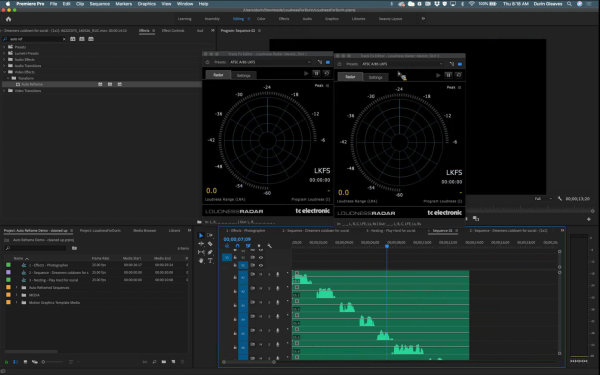Select the Ripple Edit tool
The height and width of the screenshot is (375, 600).
(x=201, y=244)
